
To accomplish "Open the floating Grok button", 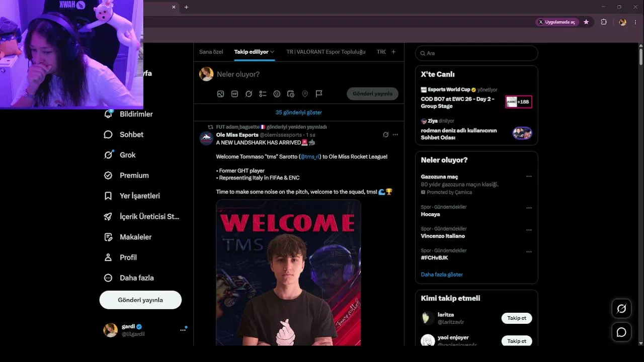I will [621, 309].
